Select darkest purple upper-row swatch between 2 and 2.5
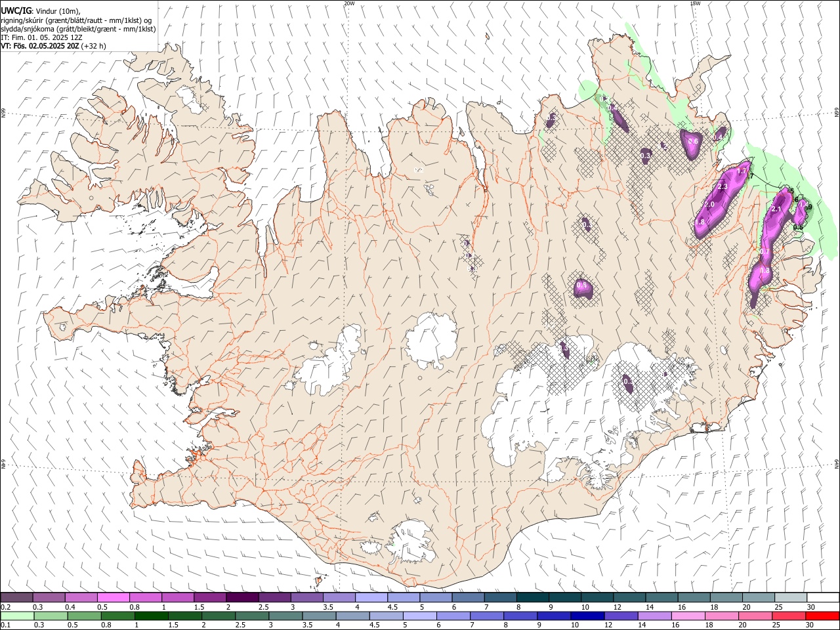The height and width of the screenshot is (630, 840). point(242,598)
